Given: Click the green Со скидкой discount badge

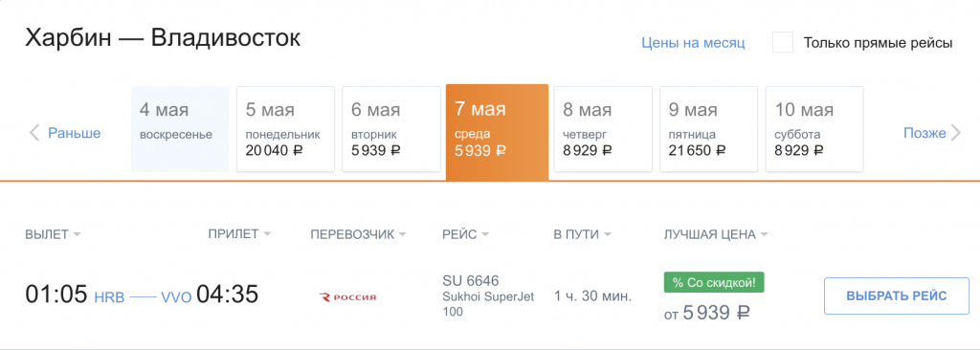Looking at the screenshot, I should [x=714, y=282].
